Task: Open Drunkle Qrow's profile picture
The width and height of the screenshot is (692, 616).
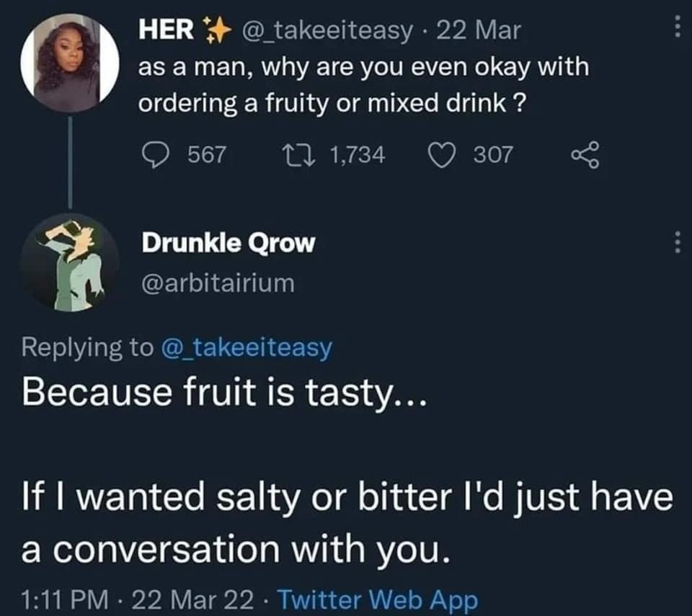Action: tap(69, 264)
